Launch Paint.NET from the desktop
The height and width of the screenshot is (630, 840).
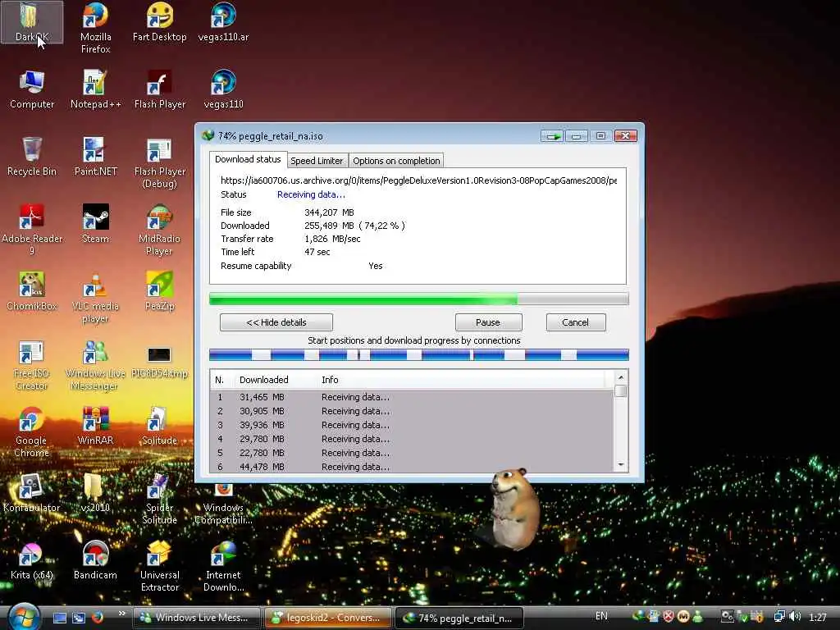(x=95, y=157)
